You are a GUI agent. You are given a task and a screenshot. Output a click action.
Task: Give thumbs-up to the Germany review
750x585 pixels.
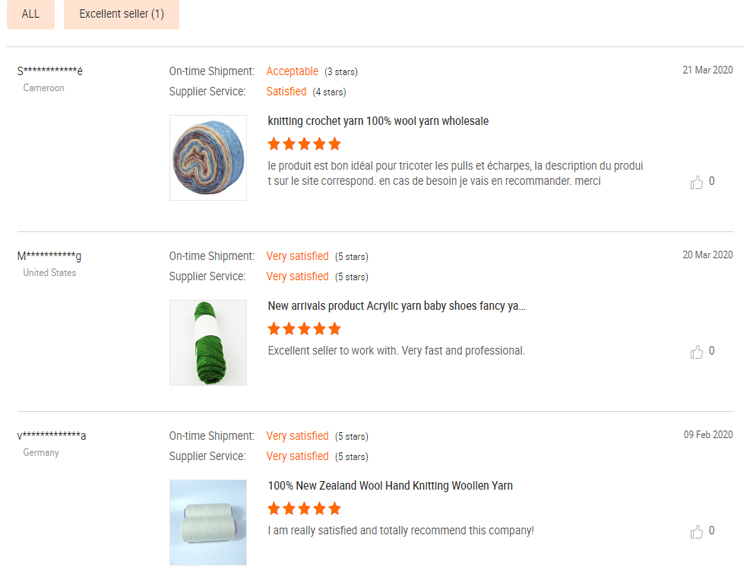(696, 531)
